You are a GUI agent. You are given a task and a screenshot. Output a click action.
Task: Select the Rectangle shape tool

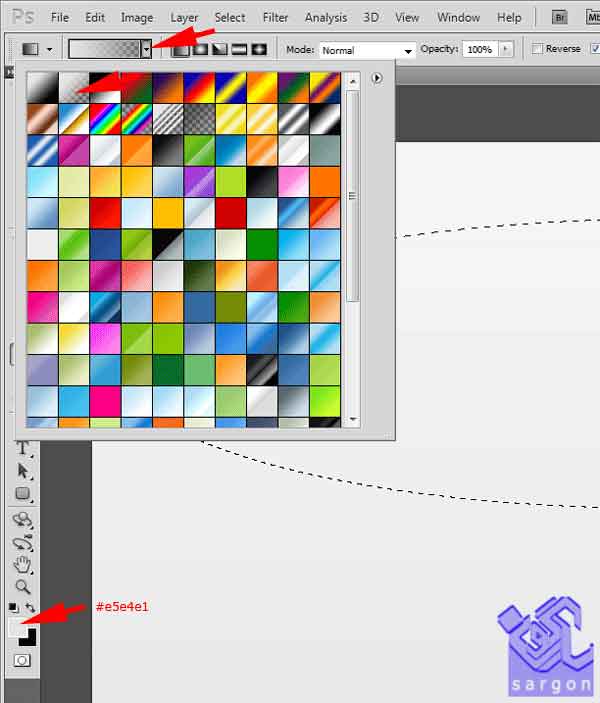pyautogui.click(x=22, y=494)
